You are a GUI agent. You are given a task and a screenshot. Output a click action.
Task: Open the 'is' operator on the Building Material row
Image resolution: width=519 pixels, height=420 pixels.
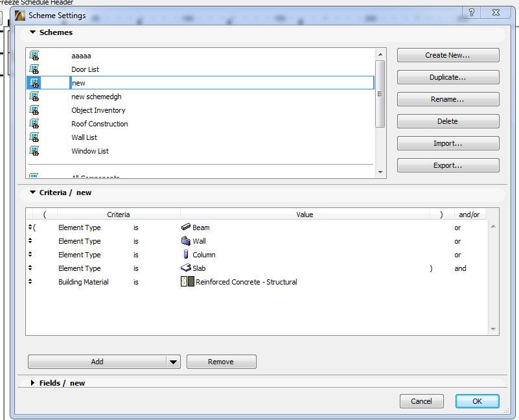[x=136, y=282]
